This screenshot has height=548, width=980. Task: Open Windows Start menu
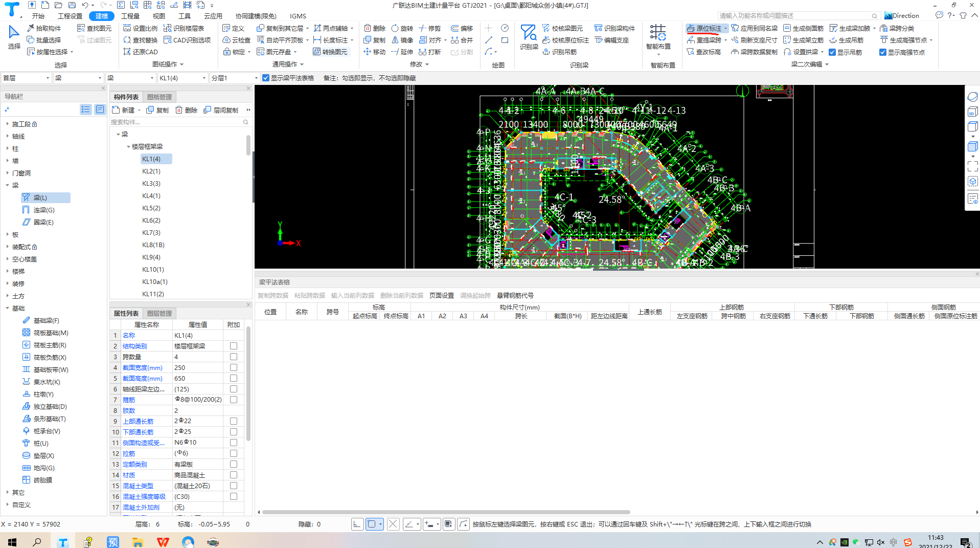[12, 542]
